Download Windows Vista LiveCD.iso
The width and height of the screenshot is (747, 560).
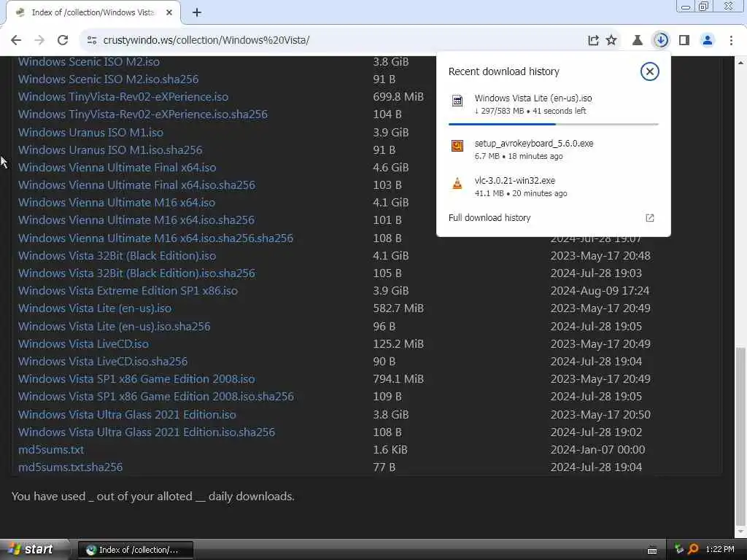83,344
